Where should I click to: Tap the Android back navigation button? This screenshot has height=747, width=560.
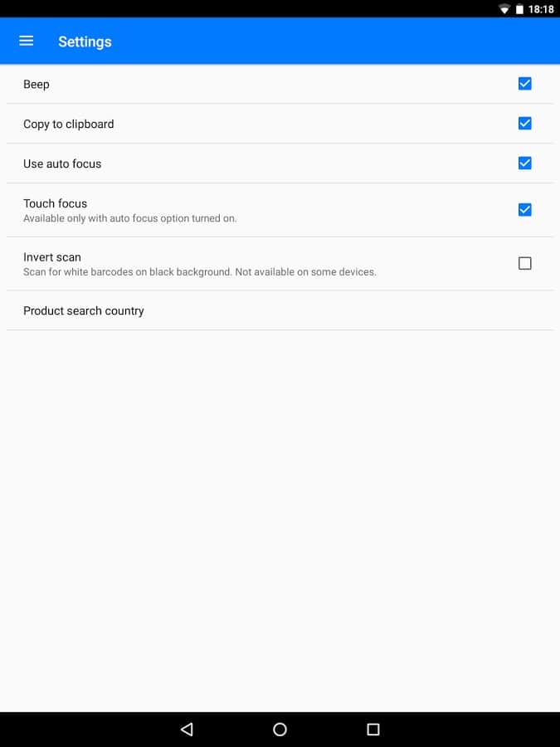click(x=187, y=729)
